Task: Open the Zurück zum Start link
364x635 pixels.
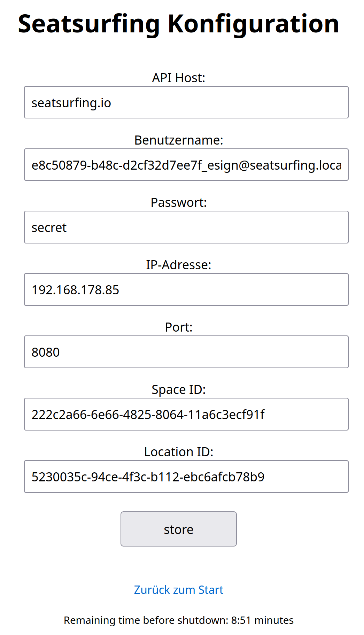Action: coord(178,590)
